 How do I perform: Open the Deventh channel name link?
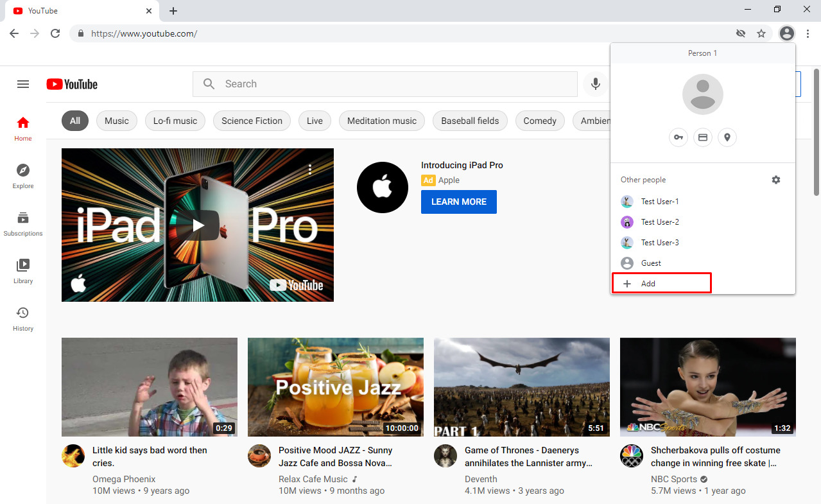tap(481, 479)
